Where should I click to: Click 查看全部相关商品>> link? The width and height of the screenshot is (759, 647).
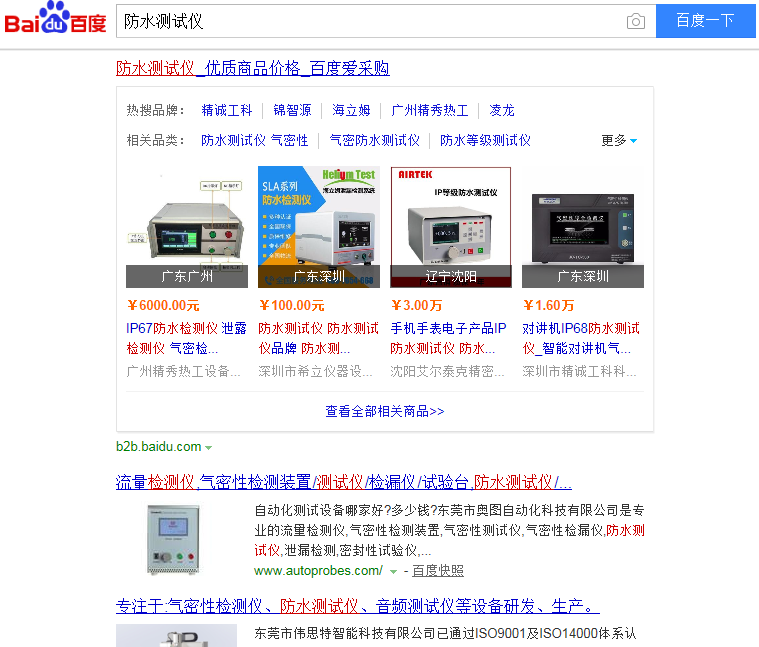pyautogui.click(x=385, y=411)
